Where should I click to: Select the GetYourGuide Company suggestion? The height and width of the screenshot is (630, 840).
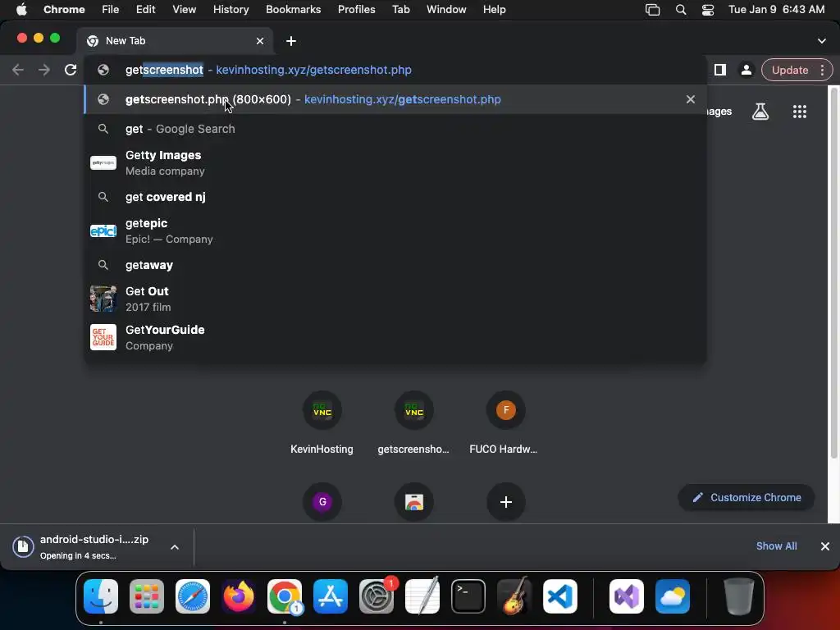pyautogui.click(x=395, y=337)
